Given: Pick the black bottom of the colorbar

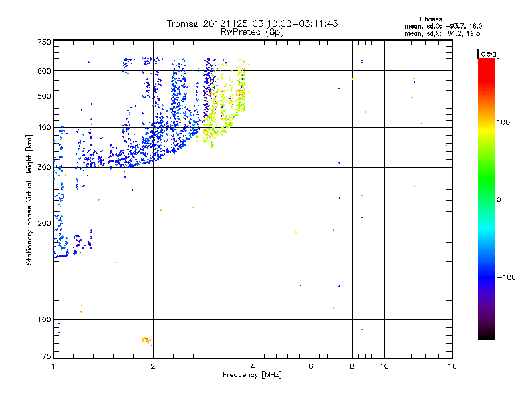Looking at the screenshot, I should (x=487, y=336).
